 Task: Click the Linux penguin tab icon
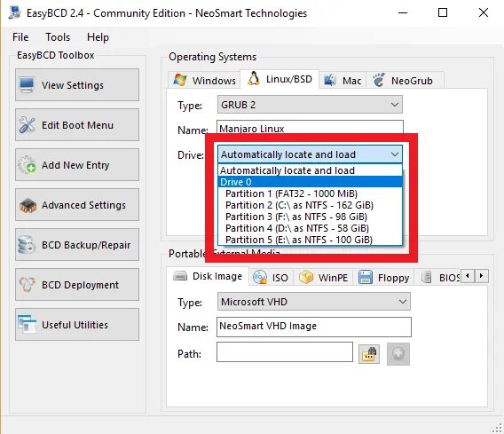[x=254, y=79]
